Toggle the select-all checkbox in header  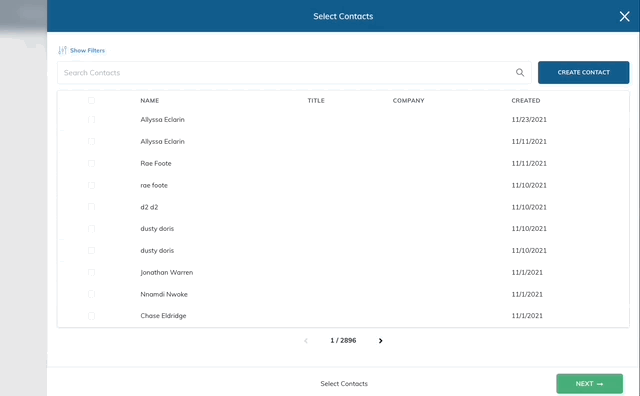(x=91, y=100)
